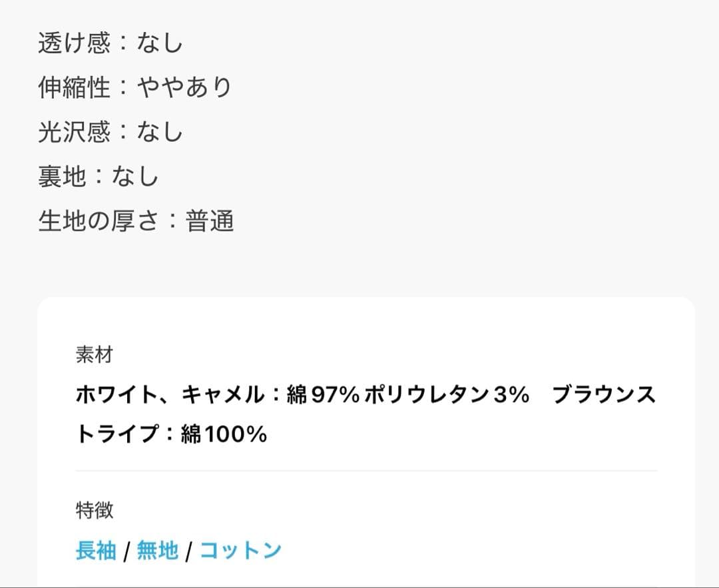
Task: Select the 裏地 label text
Action: click(x=62, y=176)
